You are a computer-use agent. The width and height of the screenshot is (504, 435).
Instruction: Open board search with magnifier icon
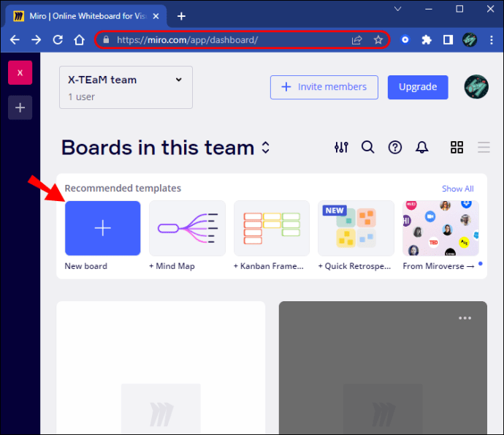point(367,148)
